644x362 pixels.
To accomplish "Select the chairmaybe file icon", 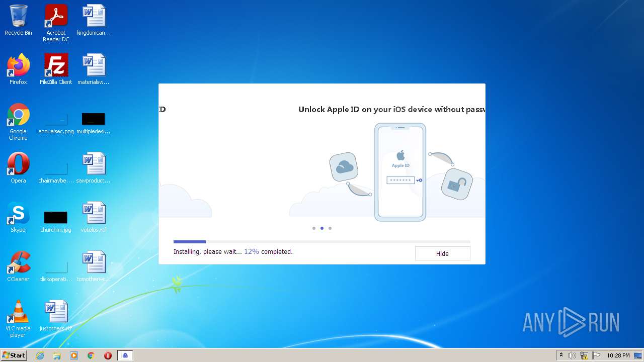I will (x=56, y=173).
